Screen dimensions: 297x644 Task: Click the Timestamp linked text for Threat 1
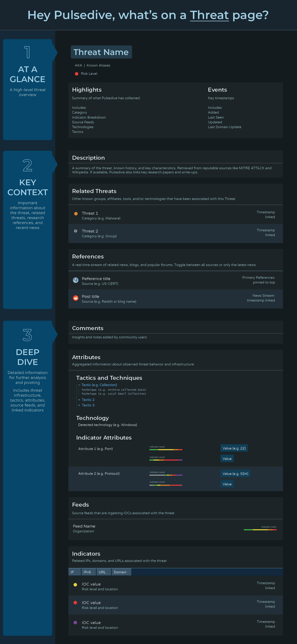266,215
